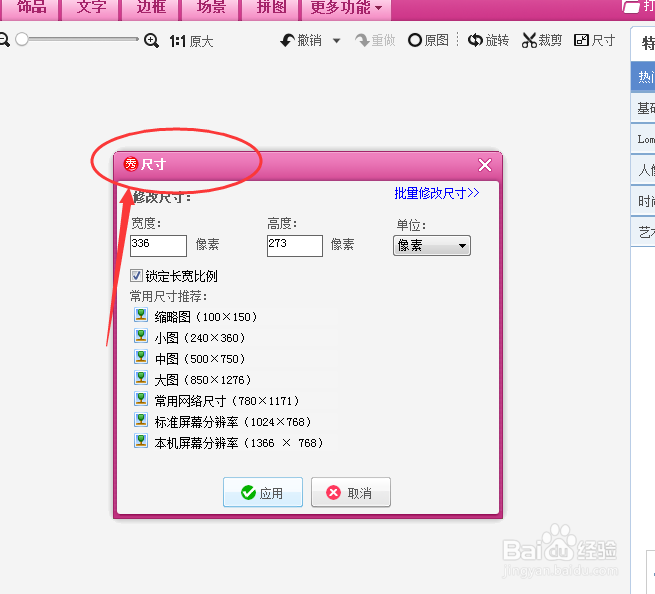Open the dropdown arrow next to Undo
The height and width of the screenshot is (594, 655).
pyautogui.click(x=336, y=41)
